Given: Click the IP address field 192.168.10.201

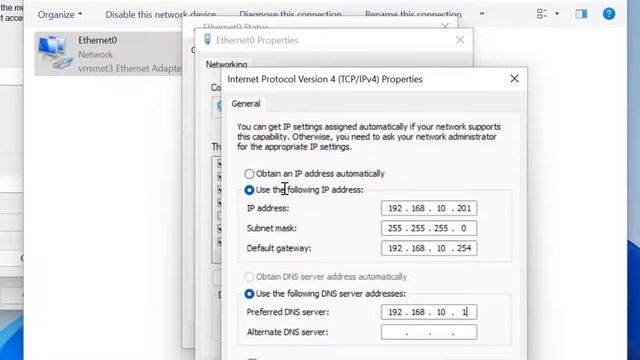Looking at the screenshot, I should tap(429, 208).
